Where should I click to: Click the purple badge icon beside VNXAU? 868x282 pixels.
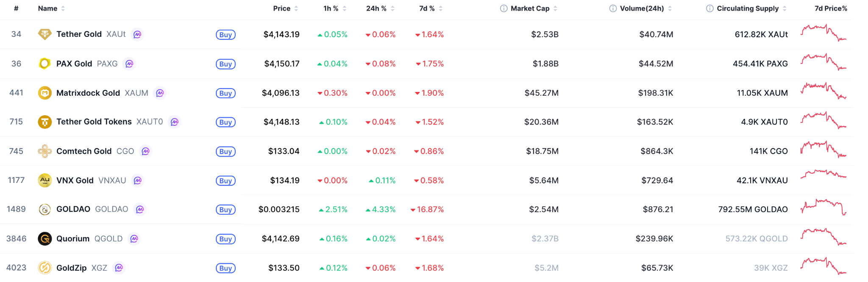(137, 180)
